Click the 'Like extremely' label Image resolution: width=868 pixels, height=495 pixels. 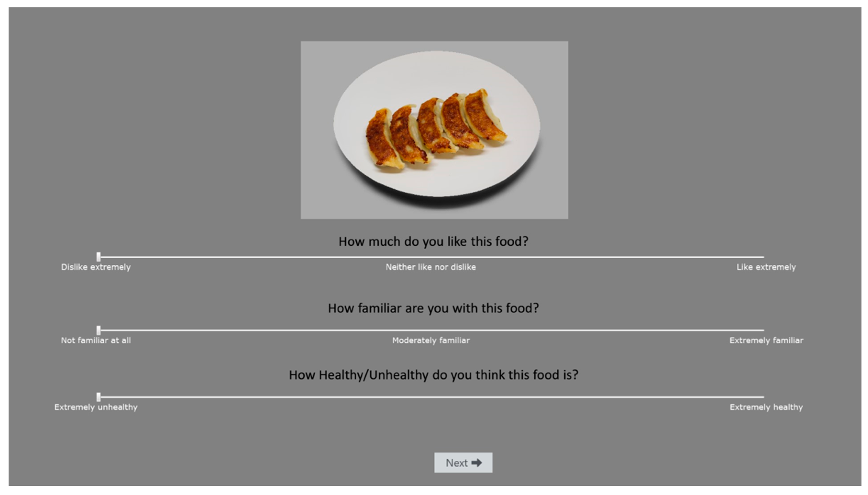pyautogui.click(x=766, y=267)
